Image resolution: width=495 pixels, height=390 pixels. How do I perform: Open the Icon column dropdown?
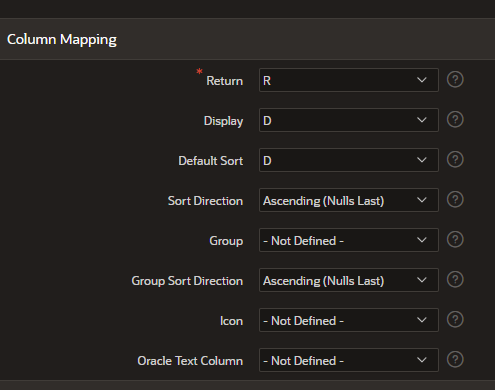click(349, 320)
